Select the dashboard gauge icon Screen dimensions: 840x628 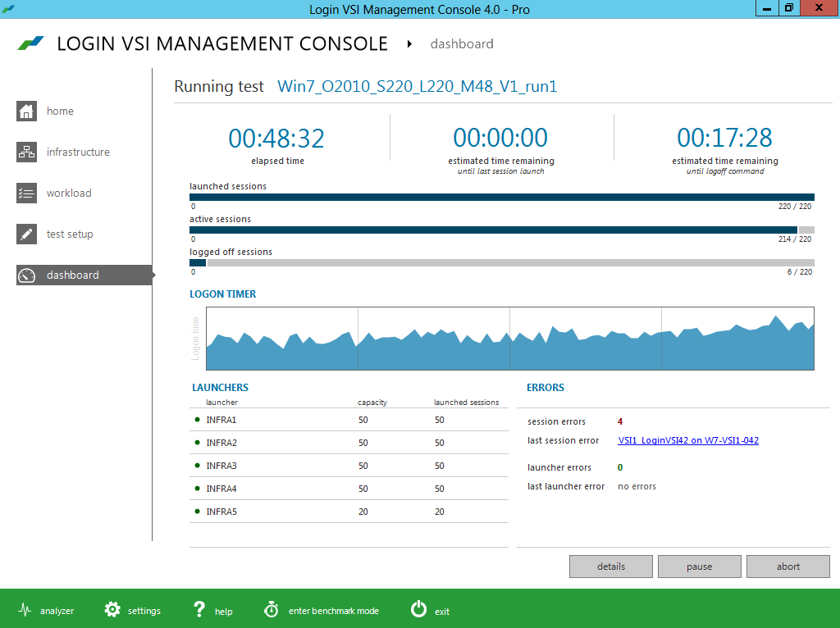tap(26, 275)
